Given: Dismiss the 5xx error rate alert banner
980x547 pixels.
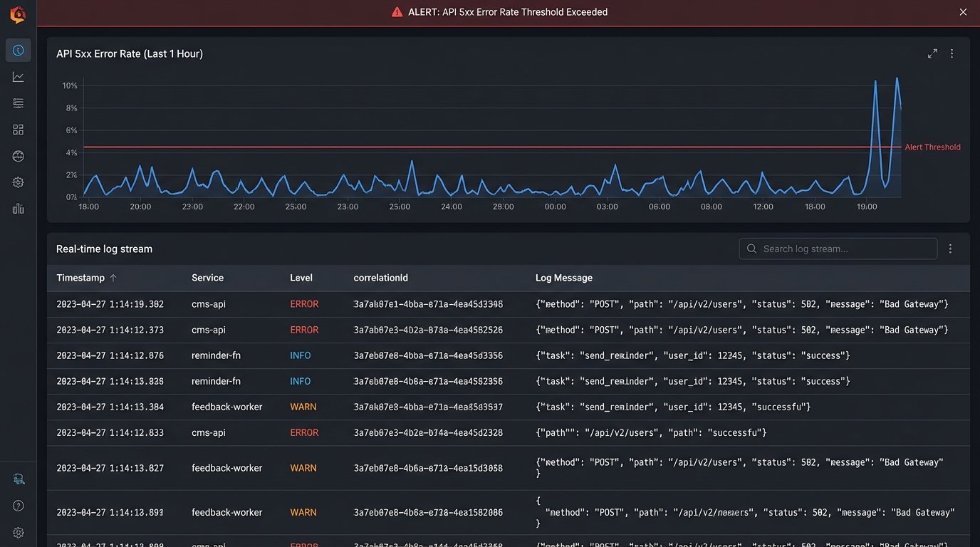Looking at the screenshot, I should pos(963,12).
